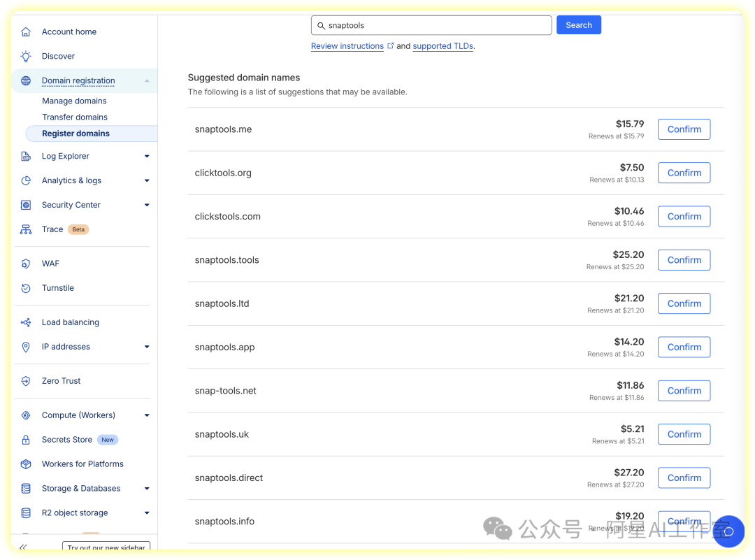Click the Turnstile icon in sidebar
The width and height of the screenshot is (755, 560).
[26, 288]
